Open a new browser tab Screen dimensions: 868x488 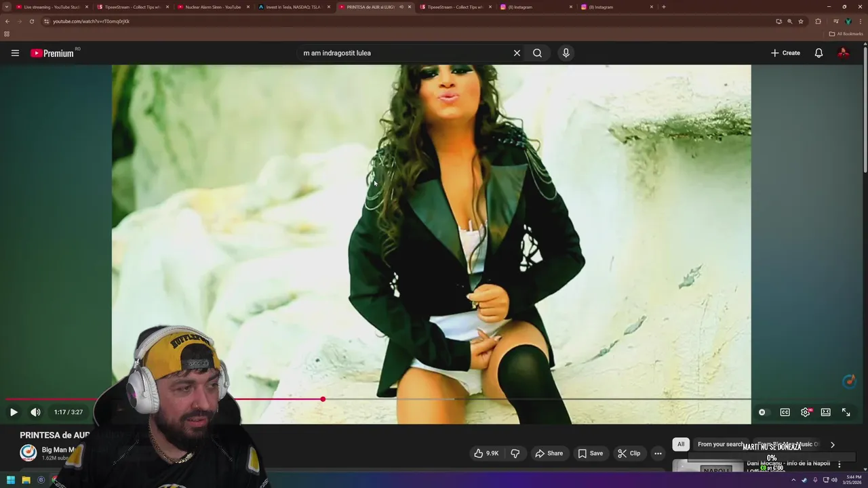(x=663, y=7)
